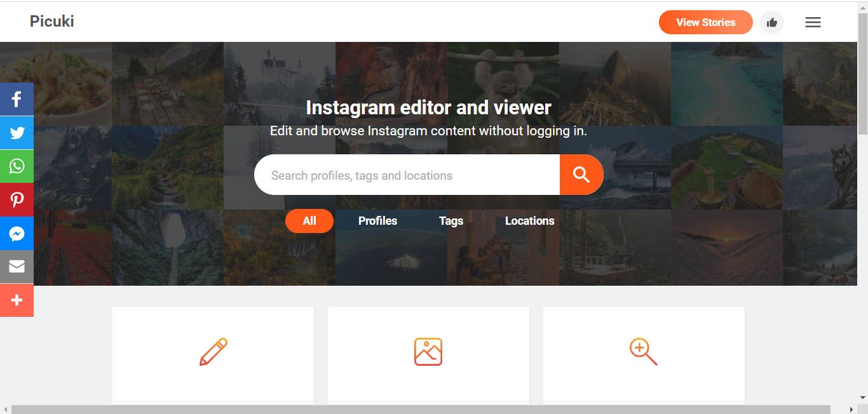
Task: Open the hamburger menu
Action: [813, 22]
